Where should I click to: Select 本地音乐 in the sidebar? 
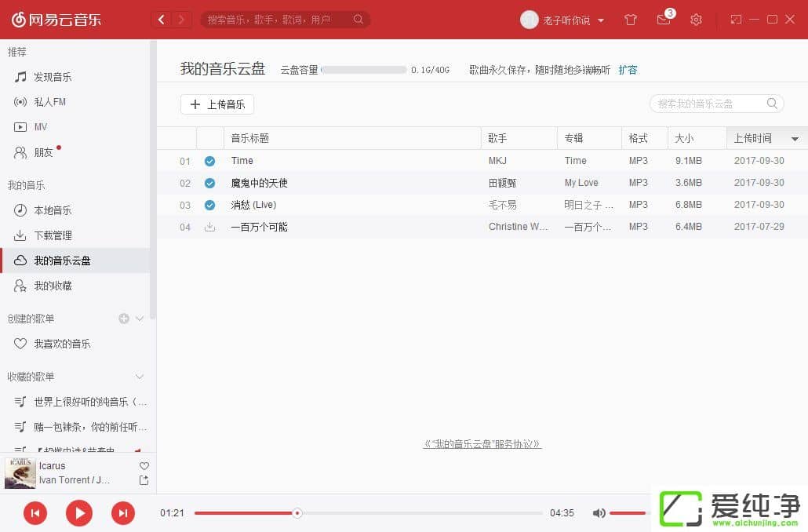coord(53,210)
